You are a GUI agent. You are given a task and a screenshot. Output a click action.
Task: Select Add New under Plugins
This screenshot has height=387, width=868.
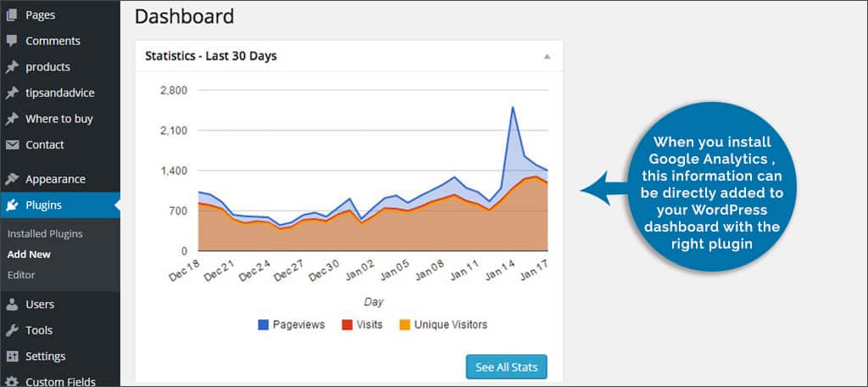pyautogui.click(x=29, y=255)
